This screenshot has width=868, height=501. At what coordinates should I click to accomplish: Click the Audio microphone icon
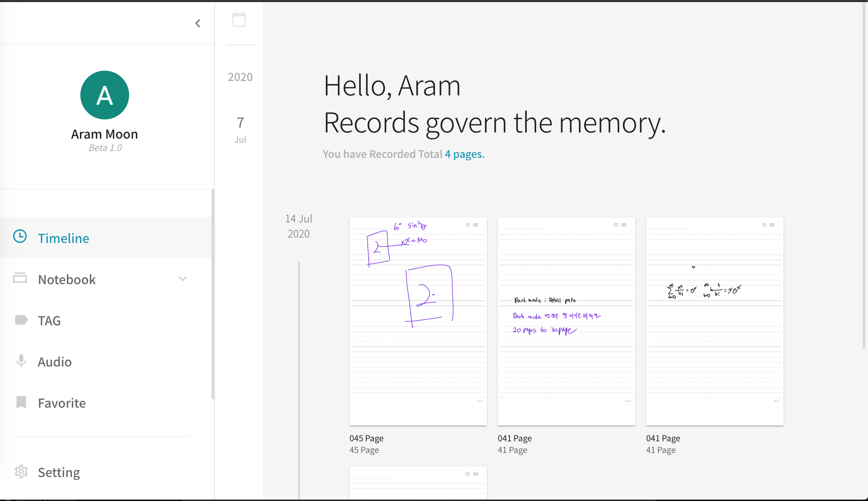[x=21, y=361]
